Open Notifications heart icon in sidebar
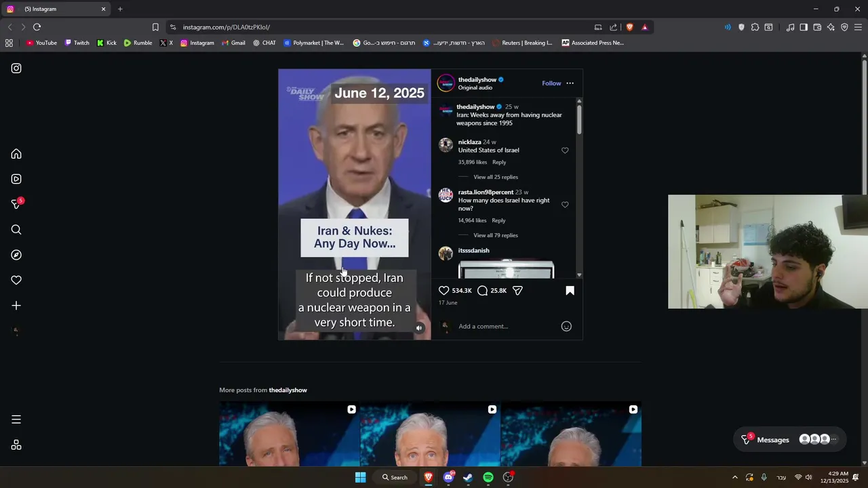The height and width of the screenshot is (488, 868). click(x=16, y=280)
